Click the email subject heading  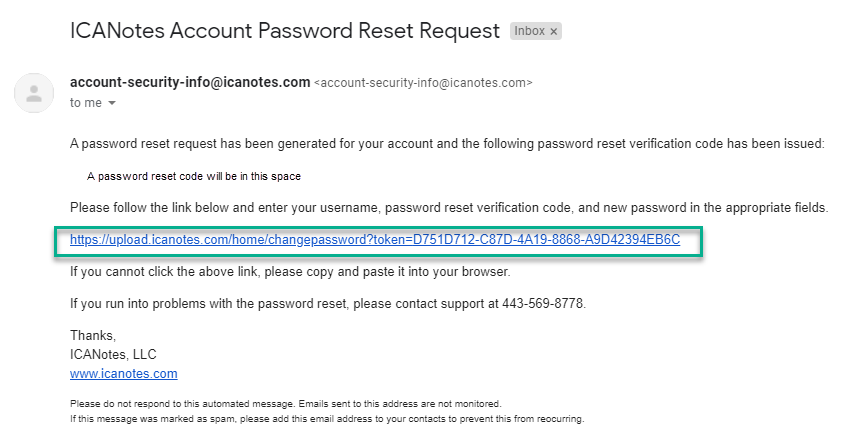[x=285, y=31]
